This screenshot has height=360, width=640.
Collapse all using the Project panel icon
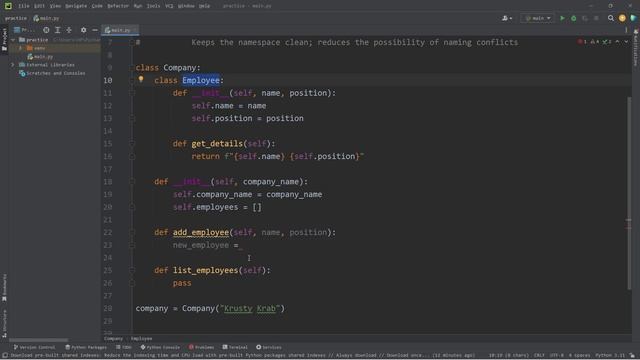(x=69, y=30)
